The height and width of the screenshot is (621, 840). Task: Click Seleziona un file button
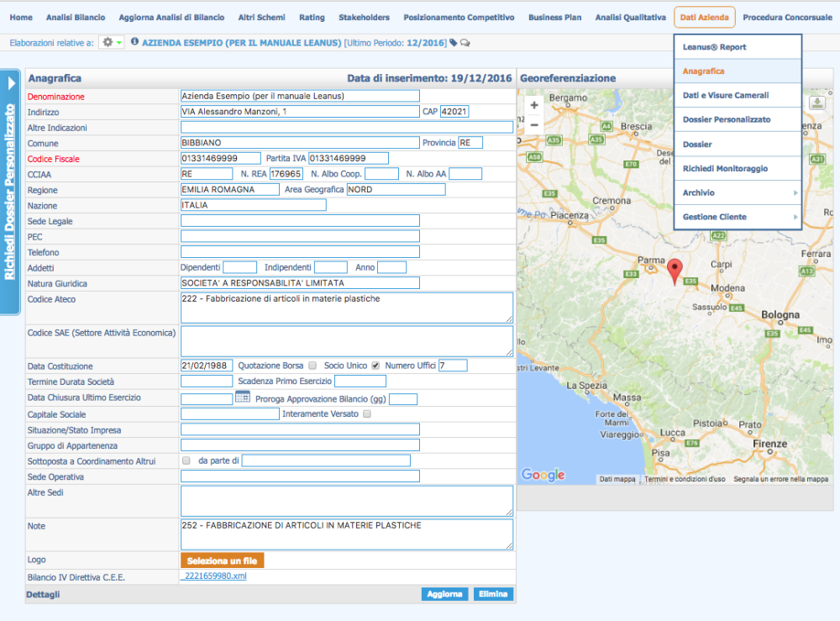point(222,560)
